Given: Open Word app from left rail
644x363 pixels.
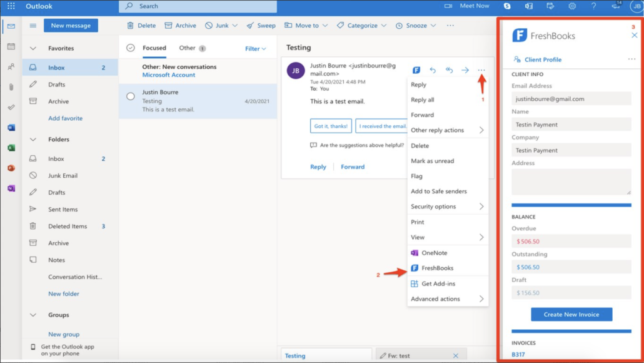Looking at the screenshot, I should [11, 128].
